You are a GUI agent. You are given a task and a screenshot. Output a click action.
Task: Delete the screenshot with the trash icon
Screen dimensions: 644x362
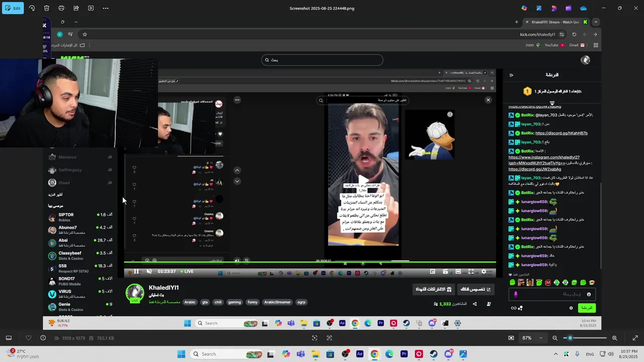click(46, 8)
